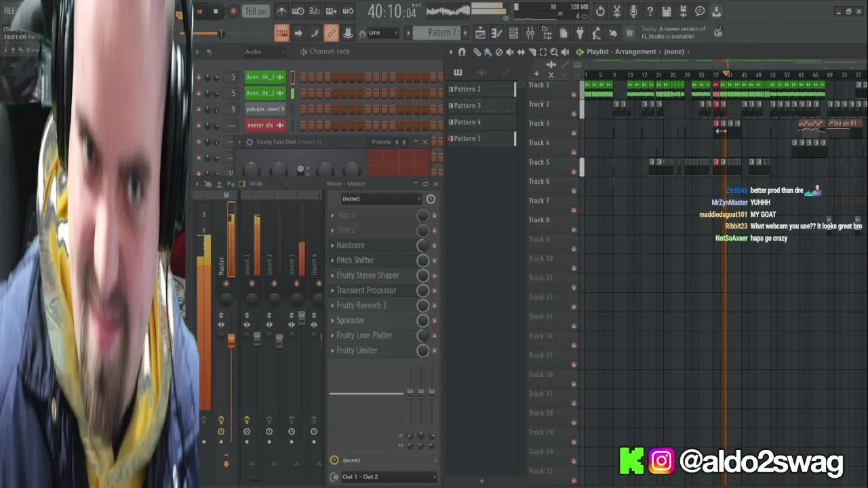The width and height of the screenshot is (868, 488).
Task: Mute Track 7 in the Playlist
Action: coord(574,210)
